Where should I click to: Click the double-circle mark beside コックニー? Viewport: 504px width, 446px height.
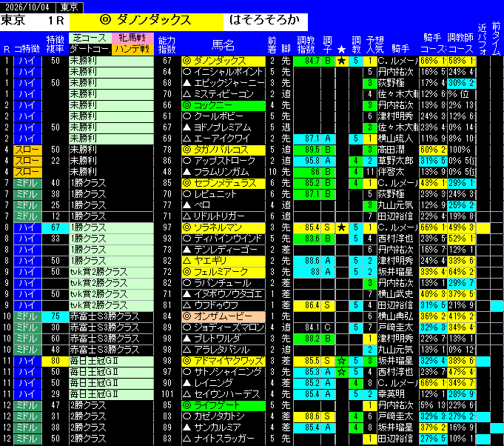click(187, 105)
